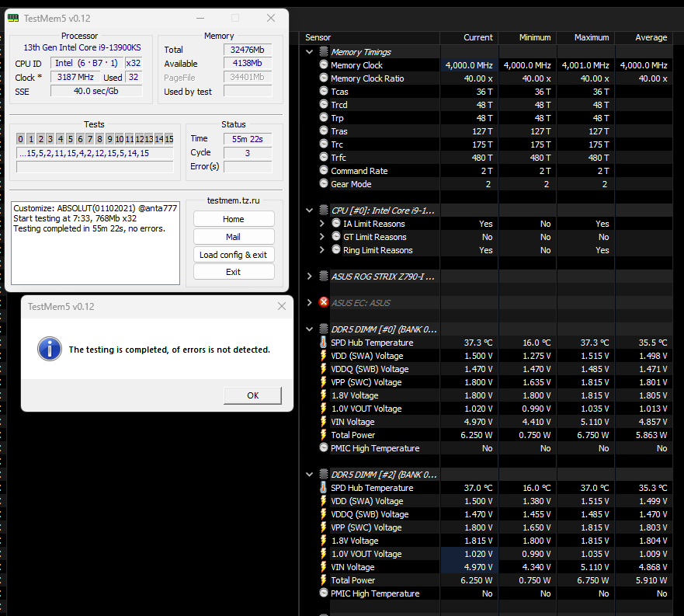Screen dimensions: 684x616
Task: Click the 13th Gen Intel Core i9-13900KS text
Action: (x=82, y=47)
